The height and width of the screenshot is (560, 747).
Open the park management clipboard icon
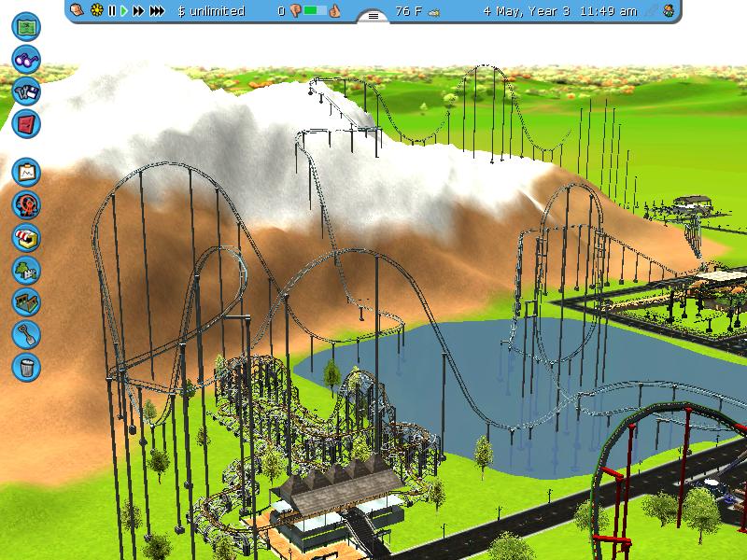click(x=27, y=172)
